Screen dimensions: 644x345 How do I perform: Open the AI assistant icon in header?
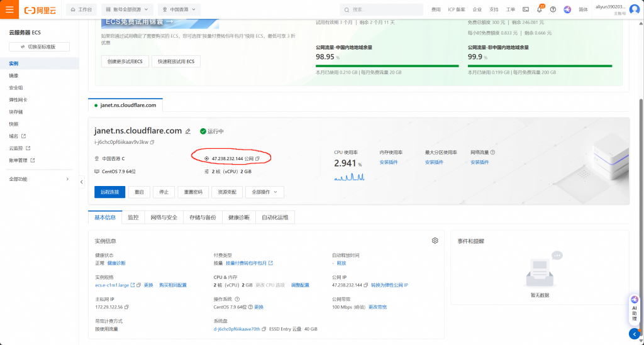[x=567, y=9]
